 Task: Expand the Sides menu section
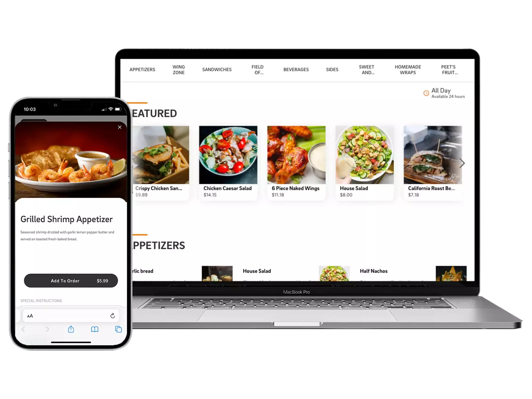[x=331, y=70]
